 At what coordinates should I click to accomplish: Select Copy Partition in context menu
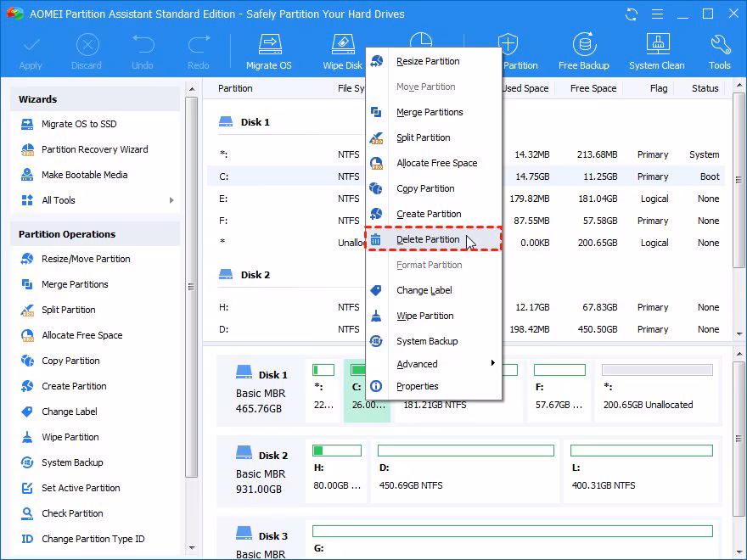[434, 188]
